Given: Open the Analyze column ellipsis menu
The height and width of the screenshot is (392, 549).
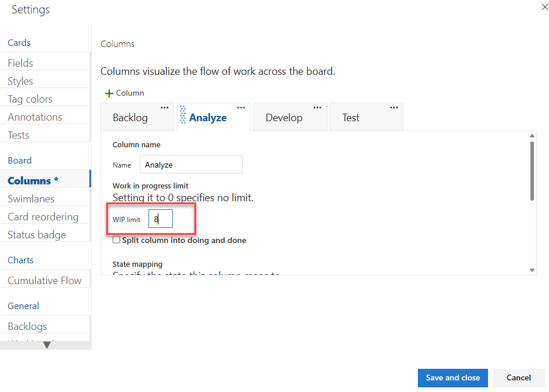Looking at the screenshot, I should (241, 107).
